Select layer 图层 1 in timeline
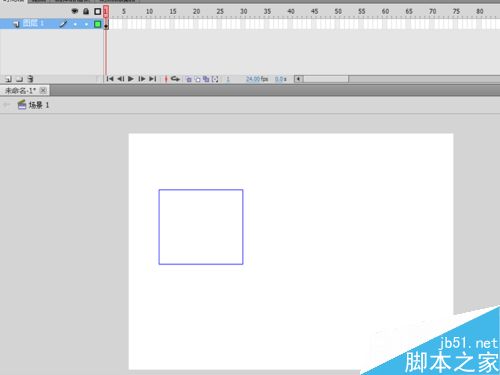500x375 pixels. point(51,24)
